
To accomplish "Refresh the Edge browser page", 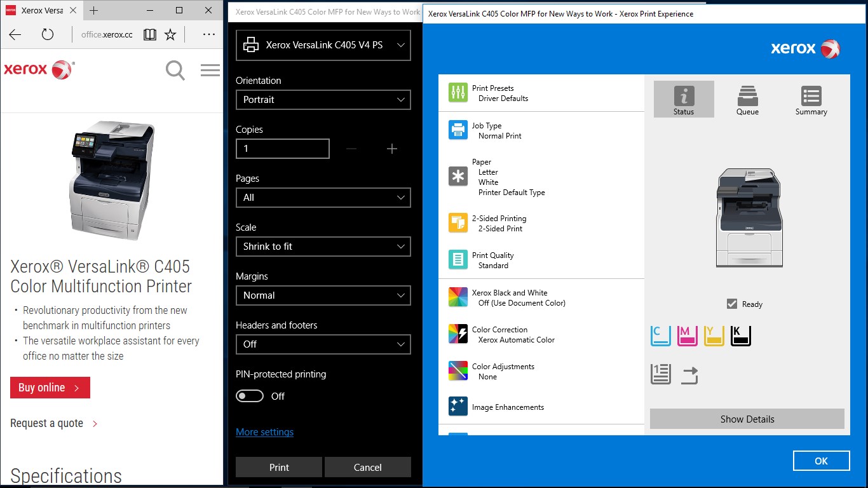I will coord(48,35).
